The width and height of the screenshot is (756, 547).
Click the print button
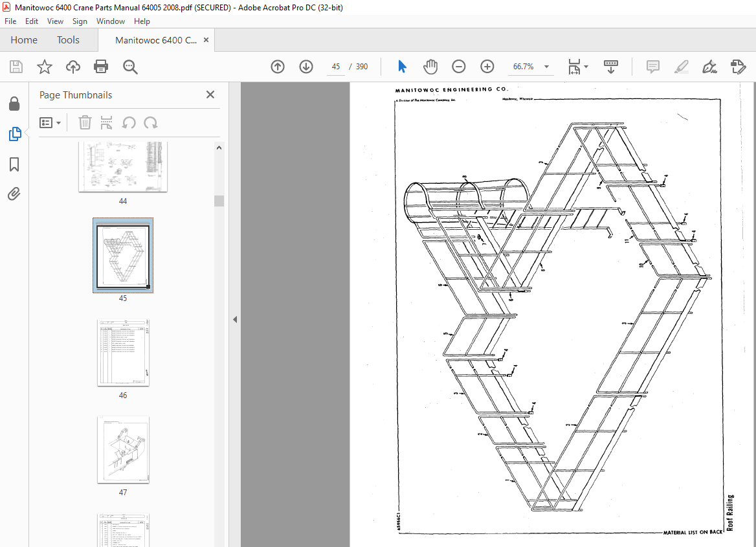tap(101, 66)
